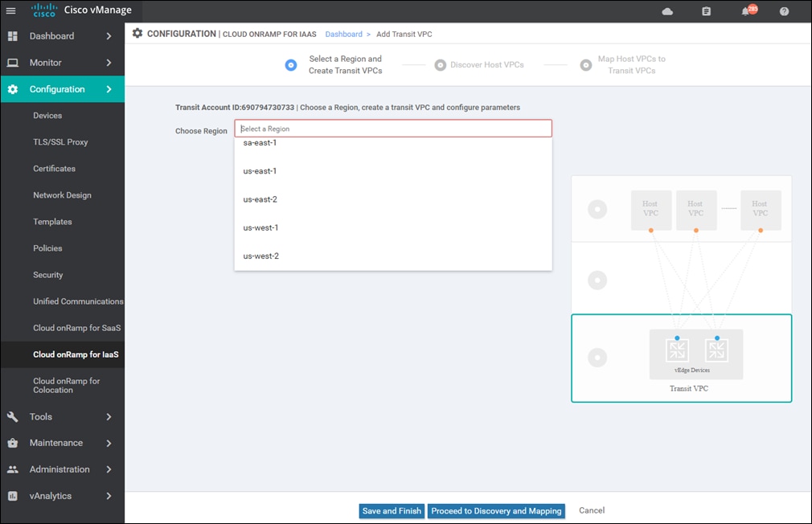
Task: Choose us-west-2 from region list
Action: [393, 256]
